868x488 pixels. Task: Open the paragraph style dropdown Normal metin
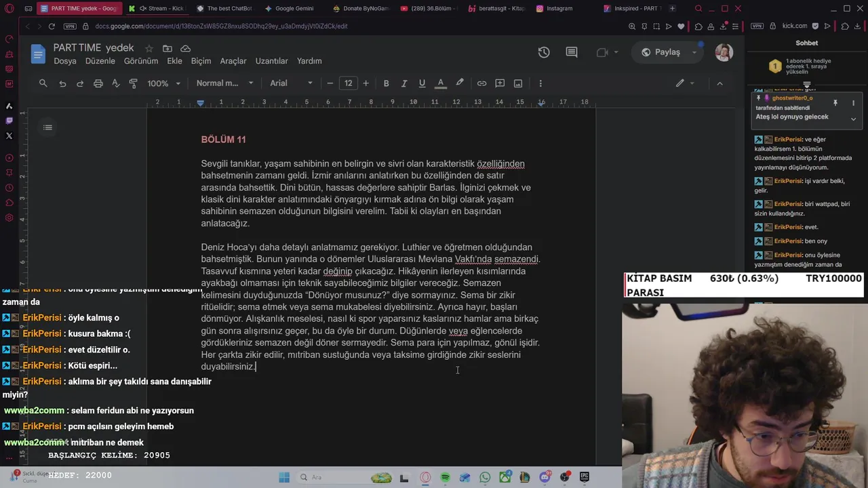click(x=224, y=83)
